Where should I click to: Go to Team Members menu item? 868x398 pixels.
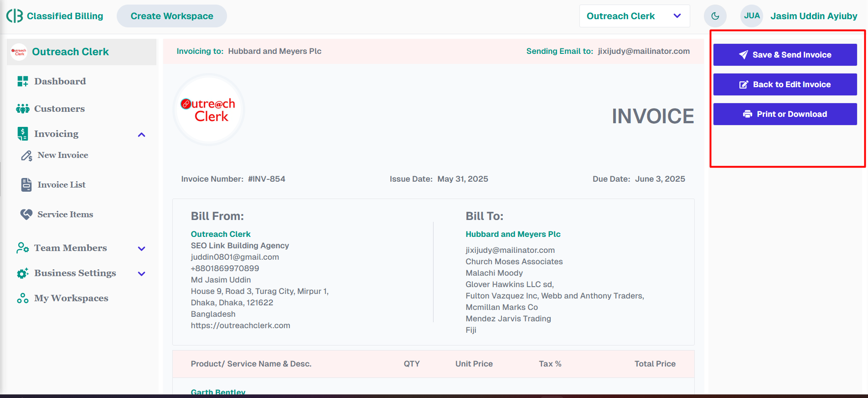70,248
